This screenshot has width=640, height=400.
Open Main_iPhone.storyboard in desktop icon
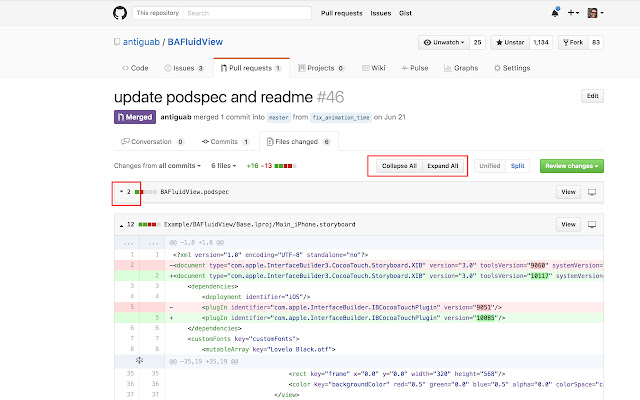pos(592,224)
